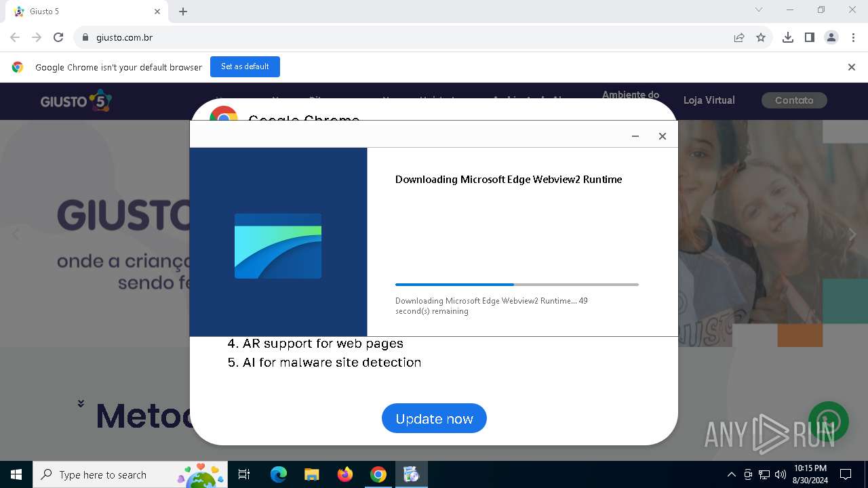Open the notification center
Viewport: 868px width, 488px height.
846,474
